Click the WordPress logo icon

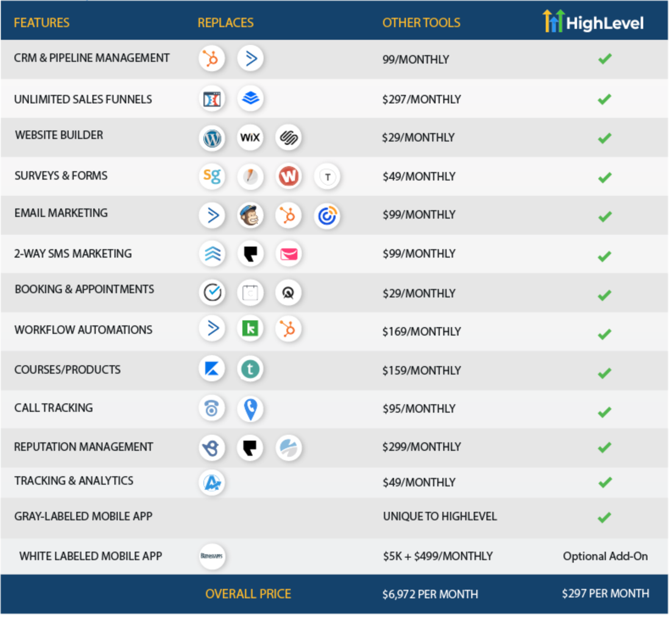click(211, 138)
